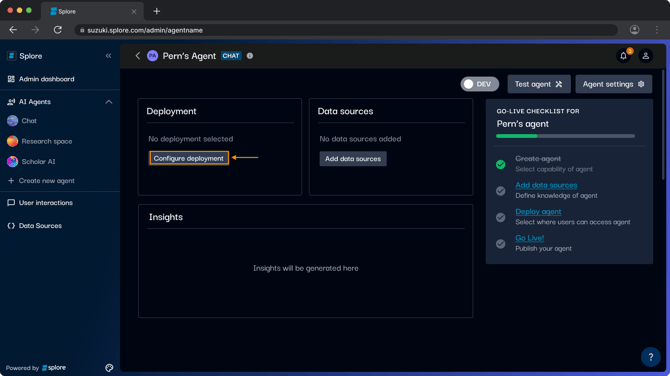Click the go-live checklist progress bar
670x376 pixels.
(565, 136)
